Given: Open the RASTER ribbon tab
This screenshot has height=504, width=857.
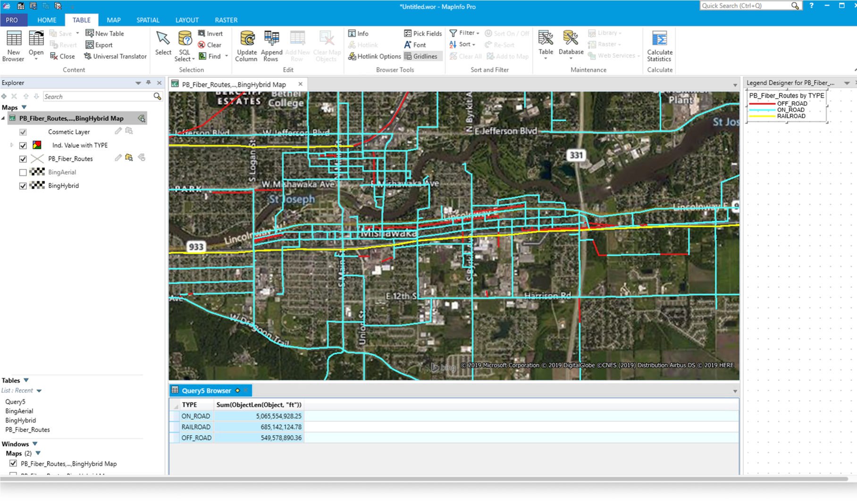Looking at the screenshot, I should click(226, 20).
